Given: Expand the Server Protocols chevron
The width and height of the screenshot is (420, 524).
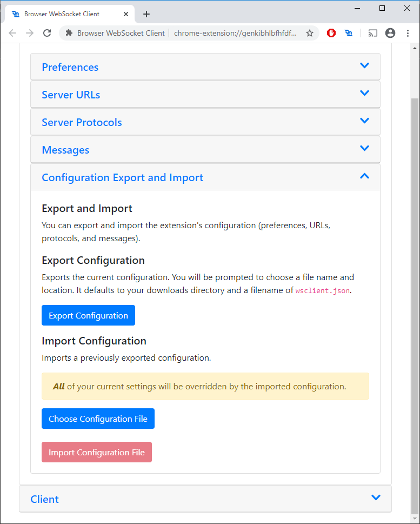Looking at the screenshot, I should (x=364, y=120).
